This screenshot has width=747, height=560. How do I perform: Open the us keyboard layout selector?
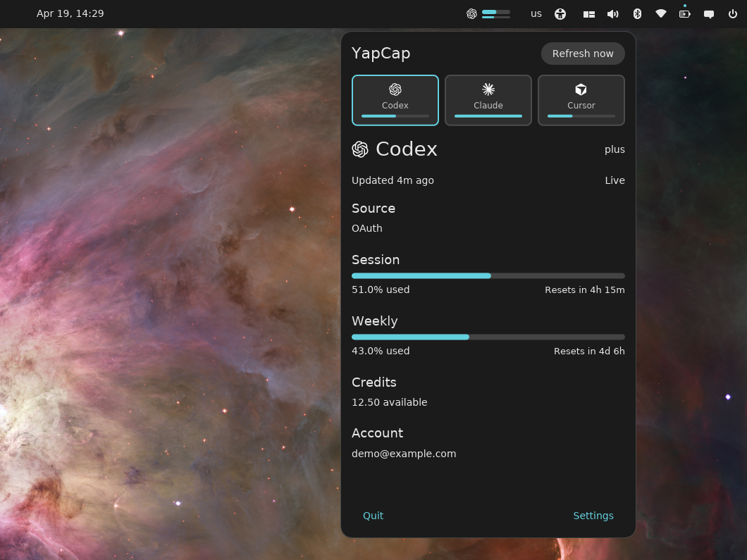coord(536,13)
